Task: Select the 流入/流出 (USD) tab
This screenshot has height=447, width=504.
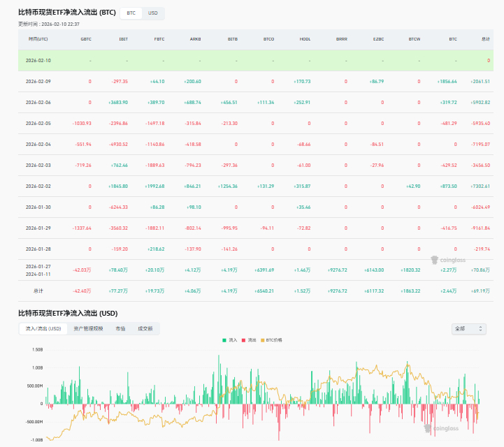Action: coord(43,328)
